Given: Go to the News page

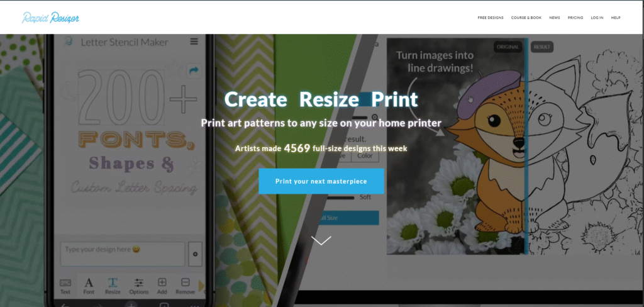Looking at the screenshot, I should click(x=555, y=18).
